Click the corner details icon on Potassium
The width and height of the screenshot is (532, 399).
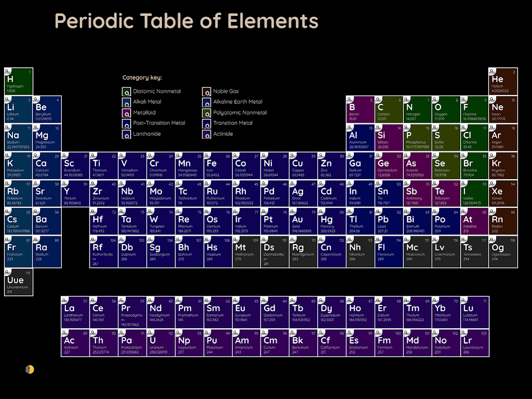pos(7,156)
